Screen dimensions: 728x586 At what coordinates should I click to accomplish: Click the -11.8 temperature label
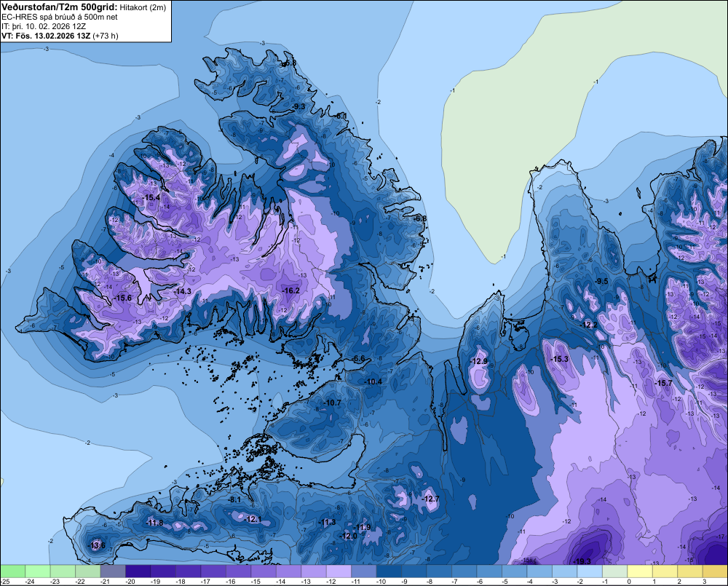click(154, 523)
